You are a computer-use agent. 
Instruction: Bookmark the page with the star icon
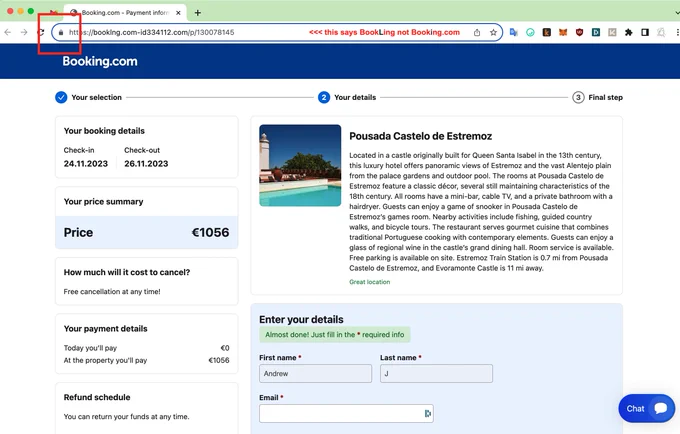click(493, 33)
